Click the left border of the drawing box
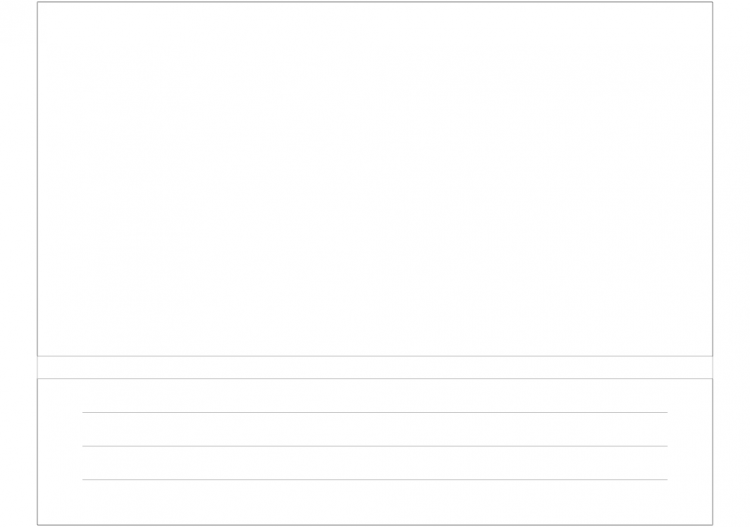Screen dimensions: 750x527 coord(37,179)
